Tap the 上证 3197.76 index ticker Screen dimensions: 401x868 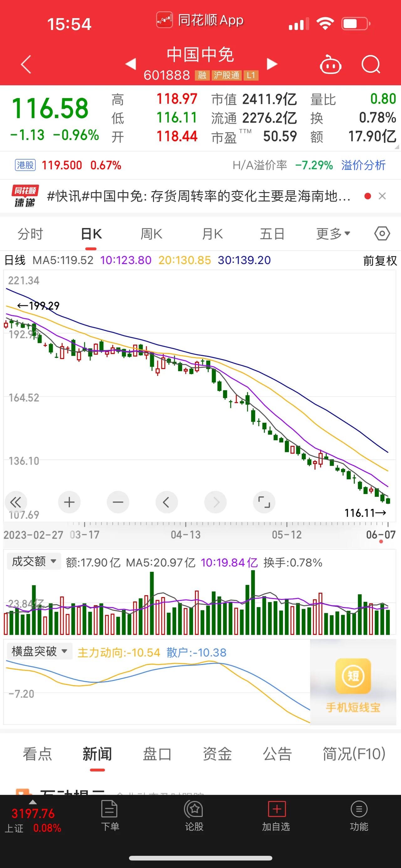point(33,820)
